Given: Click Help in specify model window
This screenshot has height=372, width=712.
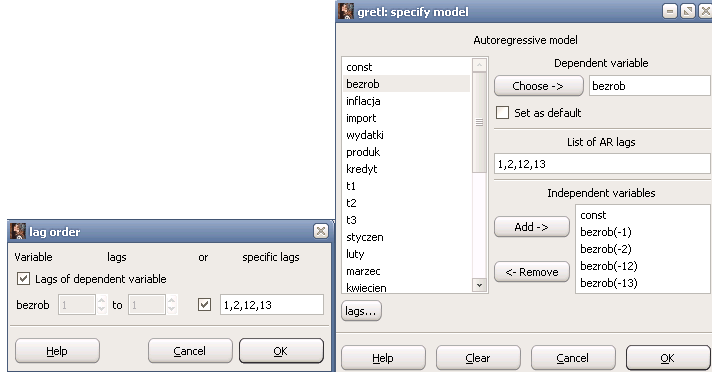Looking at the screenshot, I should pos(383,358).
